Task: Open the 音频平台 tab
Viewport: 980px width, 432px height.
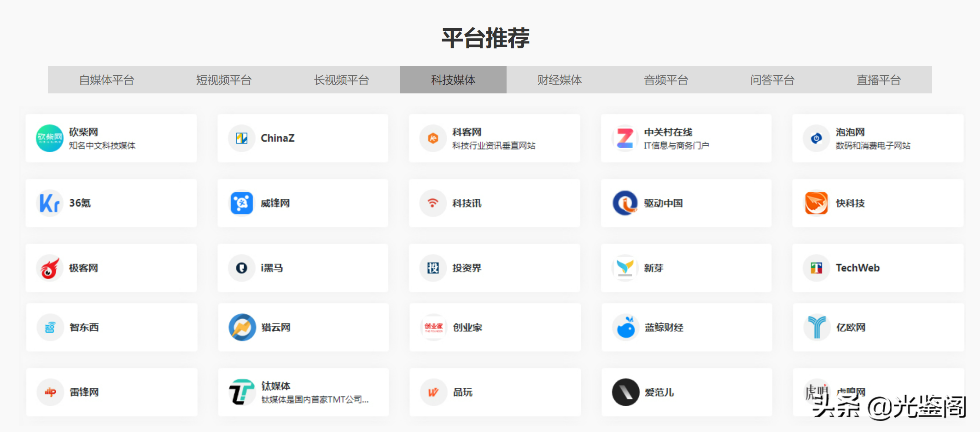Action: pyautogui.click(x=665, y=80)
